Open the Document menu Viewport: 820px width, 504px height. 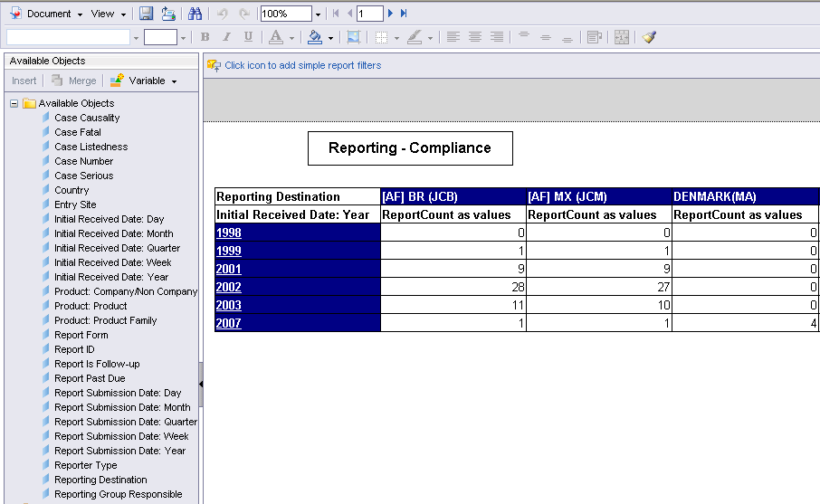click(48, 14)
